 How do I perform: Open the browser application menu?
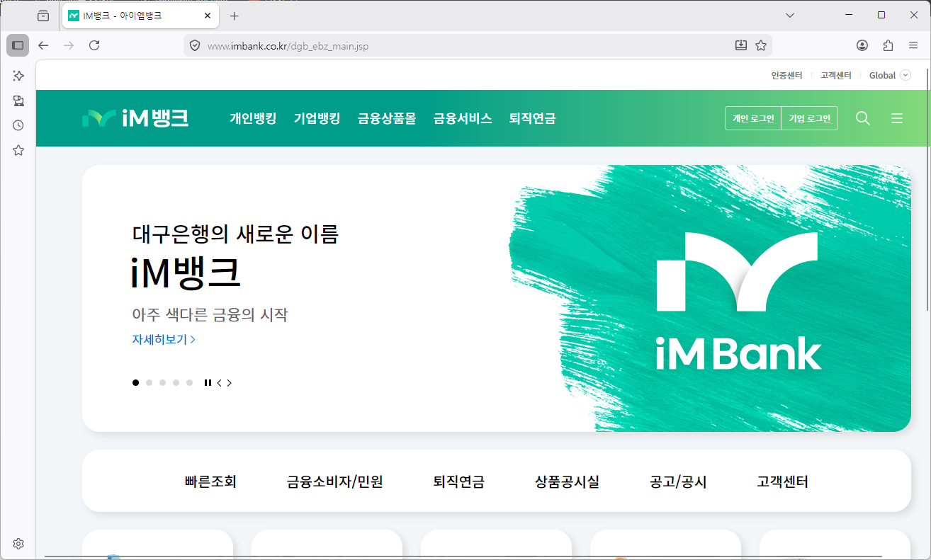point(913,45)
